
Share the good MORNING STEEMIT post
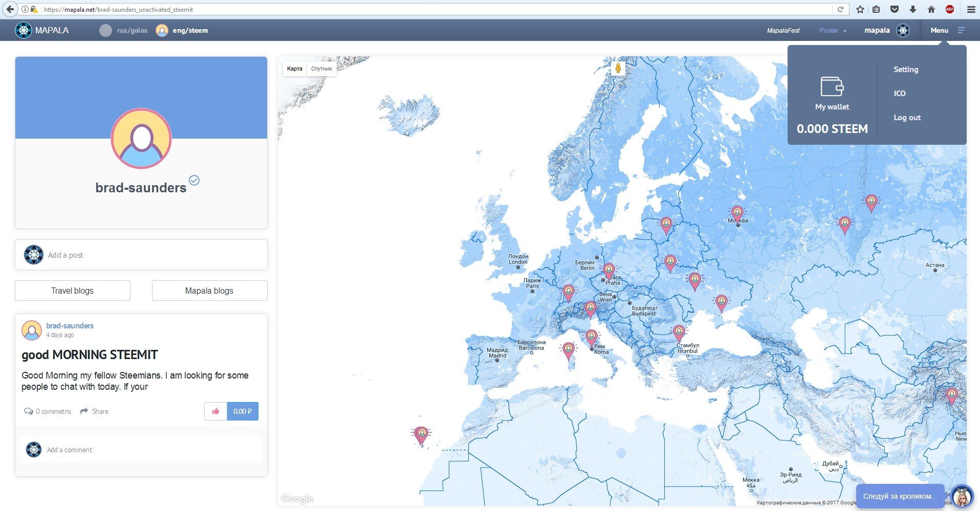94,411
